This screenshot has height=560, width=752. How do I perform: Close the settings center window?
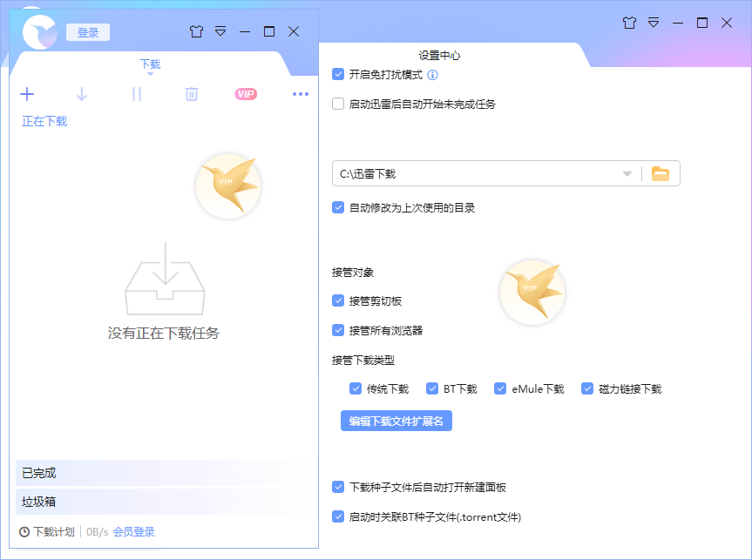(727, 23)
